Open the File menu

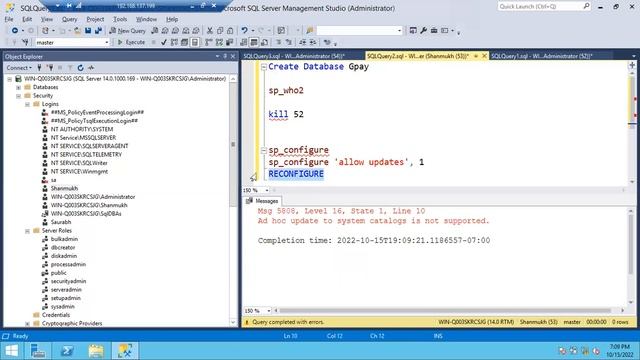point(9,19)
